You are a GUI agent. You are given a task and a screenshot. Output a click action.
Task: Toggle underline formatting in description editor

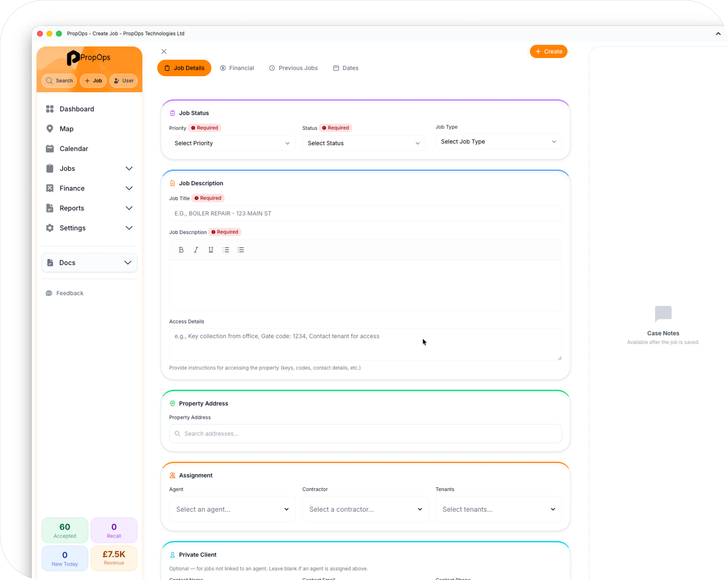point(211,250)
